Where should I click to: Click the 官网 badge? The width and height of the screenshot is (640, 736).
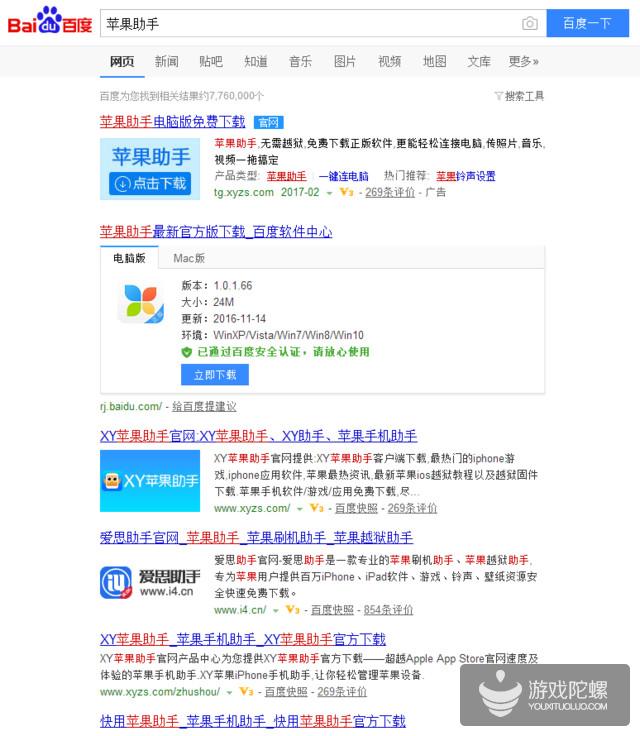point(269,123)
